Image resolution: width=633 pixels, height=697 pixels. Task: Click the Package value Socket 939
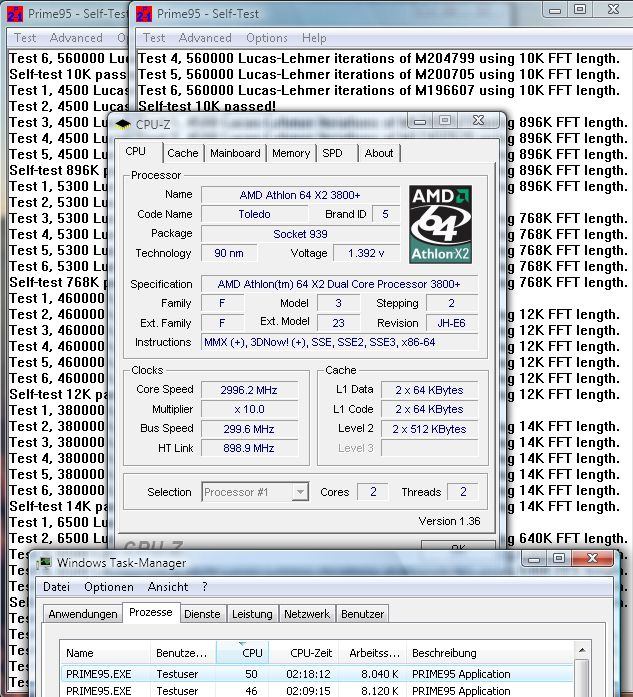tap(300, 234)
